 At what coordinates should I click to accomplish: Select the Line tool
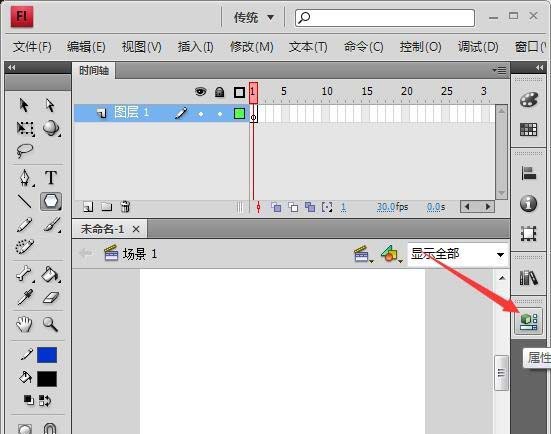25,201
